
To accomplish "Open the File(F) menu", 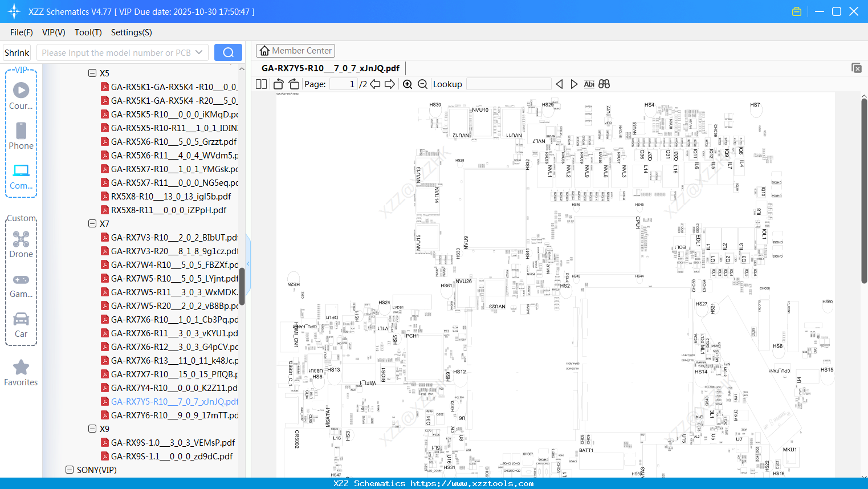I will point(22,32).
